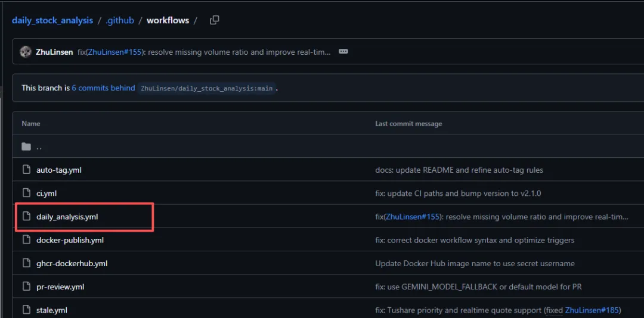This screenshot has width=644, height=318.
Task: Expand the commit message ellipsis button
Action: [343, 52]
